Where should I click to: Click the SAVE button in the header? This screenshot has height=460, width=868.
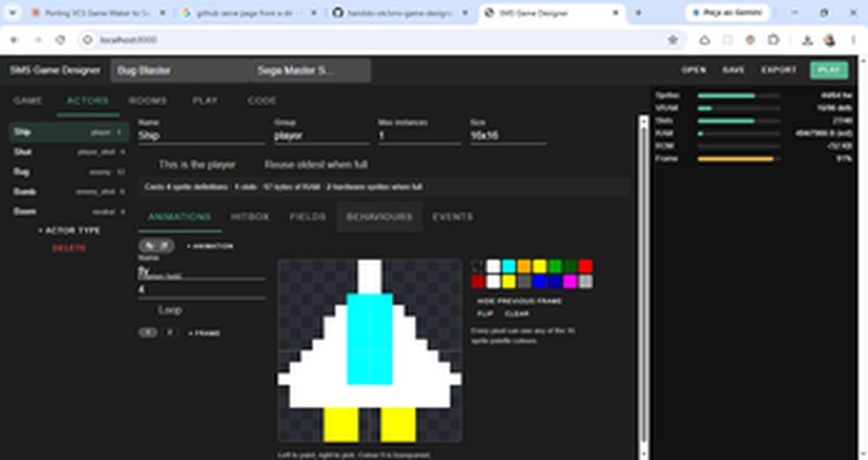[733, 70]
